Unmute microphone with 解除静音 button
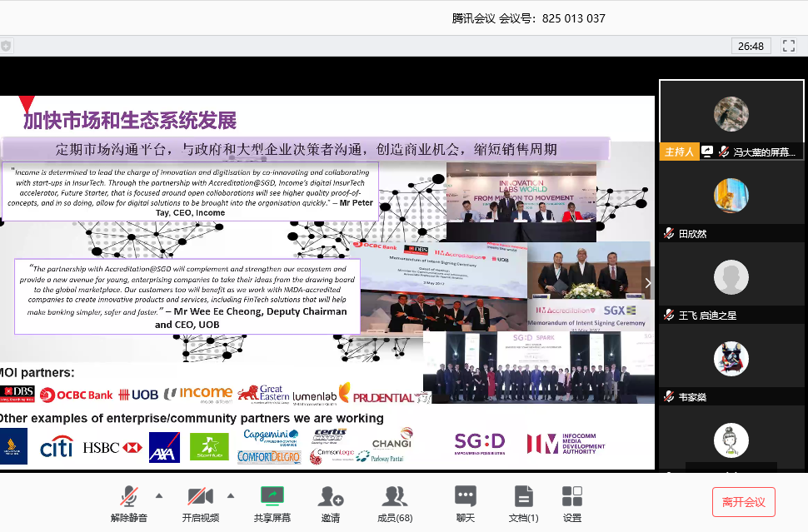This screenshot has height=532, width=808. (129, 504)
